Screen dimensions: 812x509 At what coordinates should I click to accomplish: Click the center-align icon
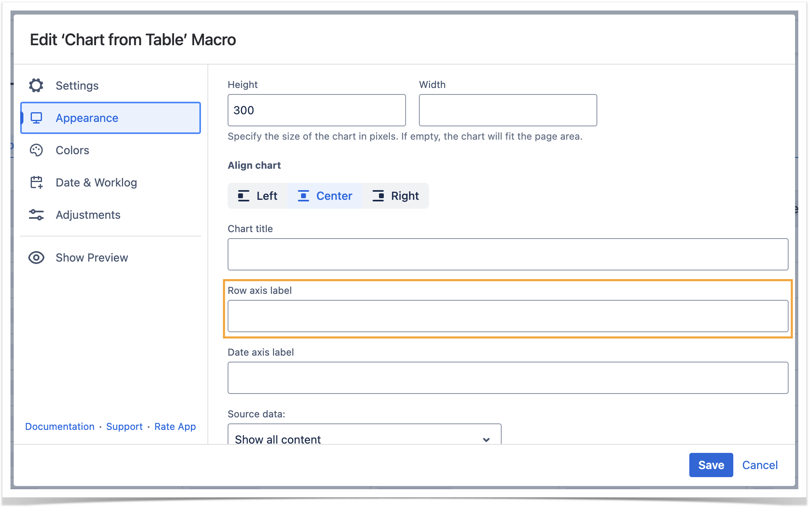(303, 196)
